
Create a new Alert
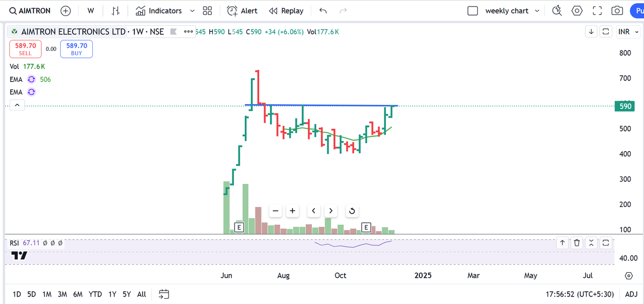tap(242, 11)
